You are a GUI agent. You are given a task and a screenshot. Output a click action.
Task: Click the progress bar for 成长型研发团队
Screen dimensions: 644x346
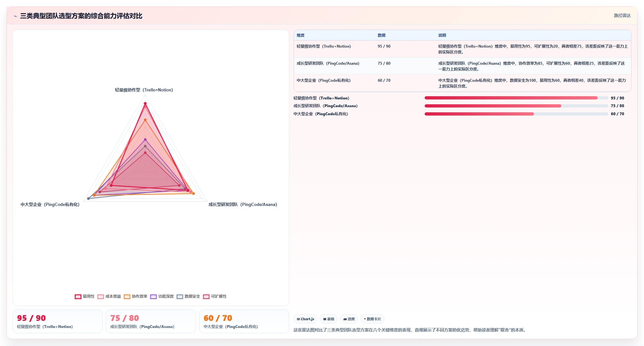click(x=516, y=106)
